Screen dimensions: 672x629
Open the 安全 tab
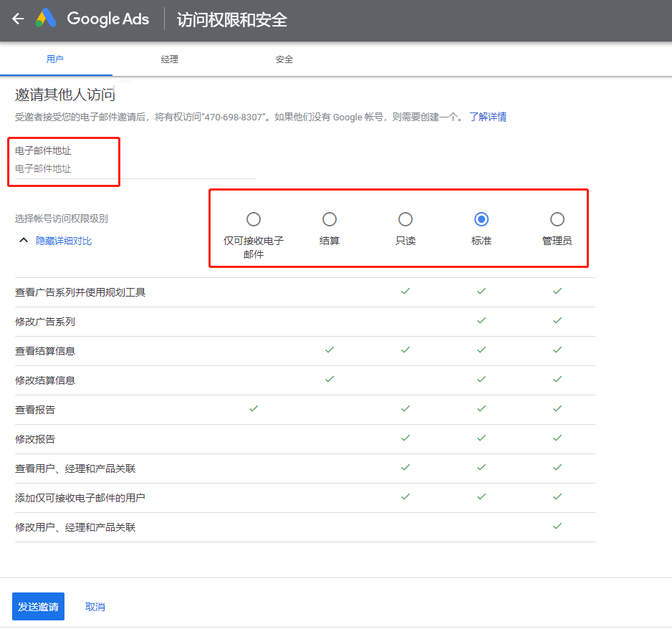point(284,59)
